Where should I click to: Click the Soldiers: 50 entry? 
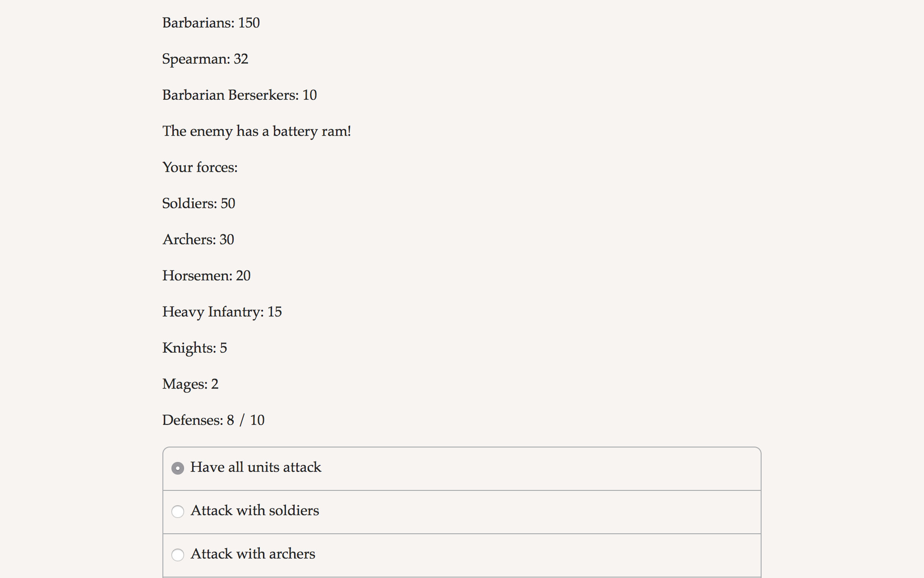tap(199, 203)
